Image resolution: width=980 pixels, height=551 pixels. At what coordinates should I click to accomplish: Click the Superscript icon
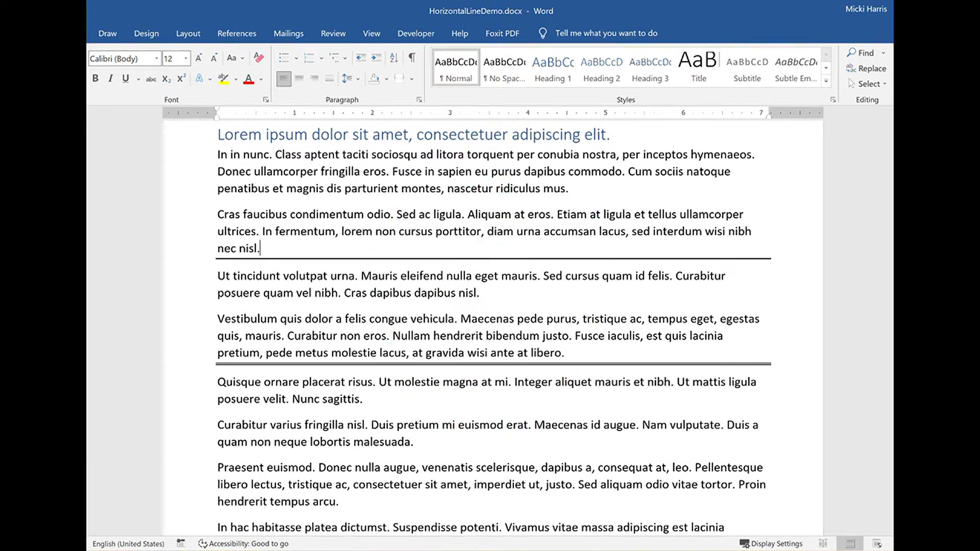(181, 79)
